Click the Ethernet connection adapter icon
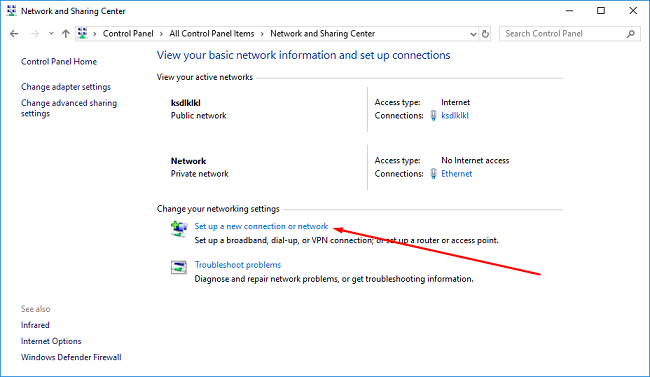650x377 pixels. coord(433,173)
